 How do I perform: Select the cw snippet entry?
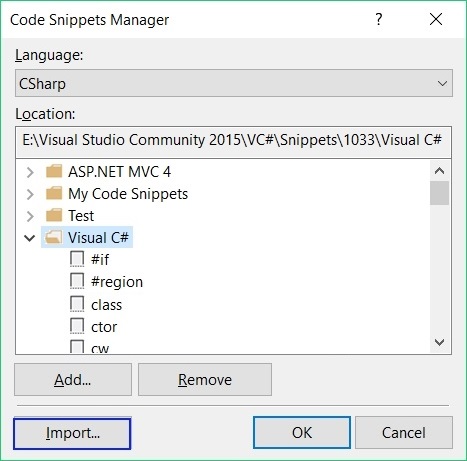[x=100, y=348]
